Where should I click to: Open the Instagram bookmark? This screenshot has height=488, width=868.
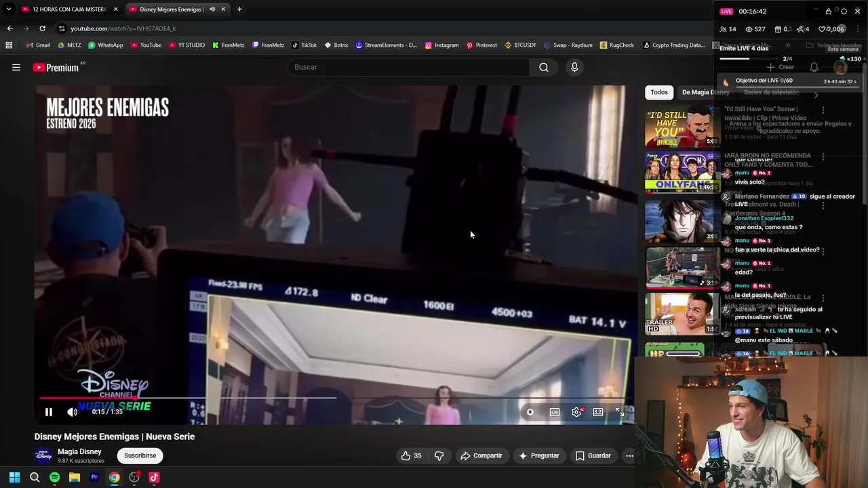coord(442,45)
